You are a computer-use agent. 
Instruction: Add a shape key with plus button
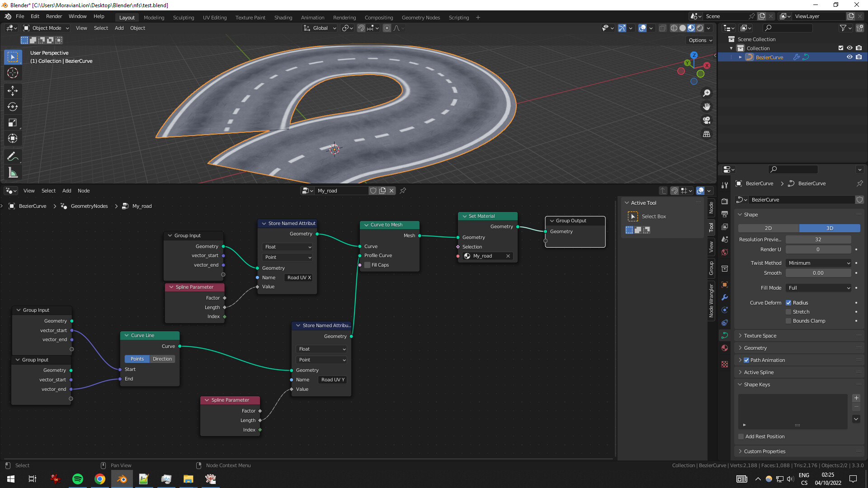coord(856,398)
